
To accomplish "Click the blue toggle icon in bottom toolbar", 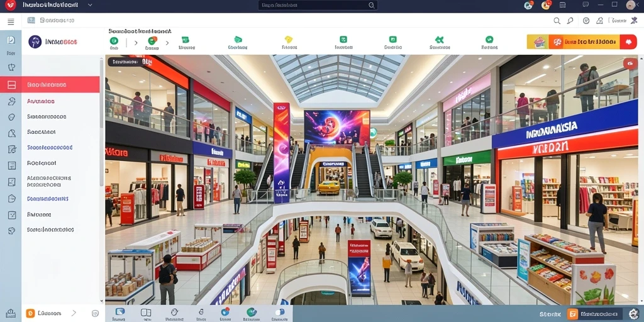I will [x=280, y=312].
